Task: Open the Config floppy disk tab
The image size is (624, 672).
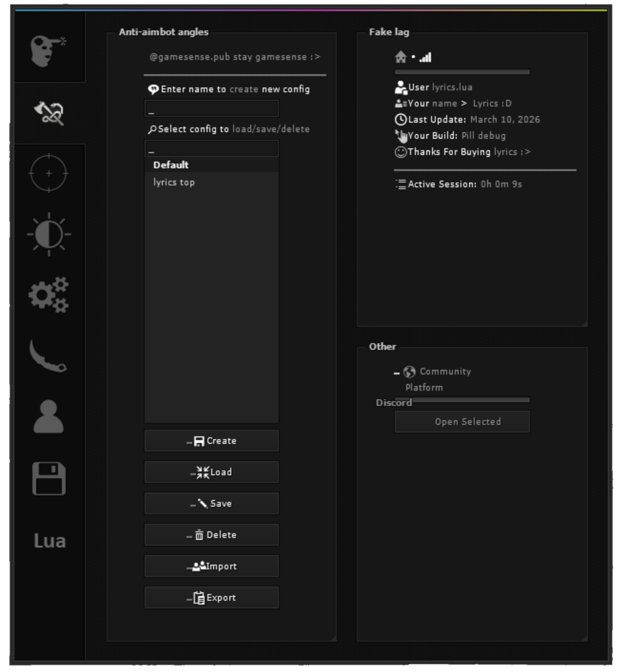Action: pos(49,478)
